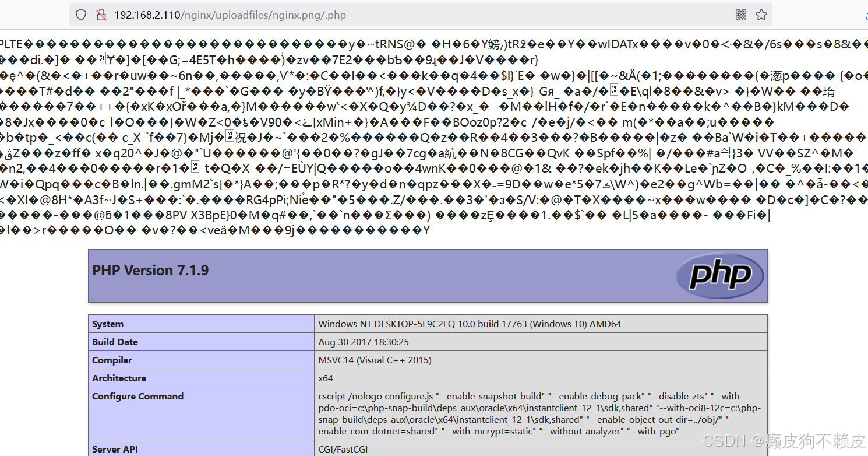Click the x64 architecture value
The width and height of the screenshot is (868, 456).
pyautogui.click(x=326, y=378)
